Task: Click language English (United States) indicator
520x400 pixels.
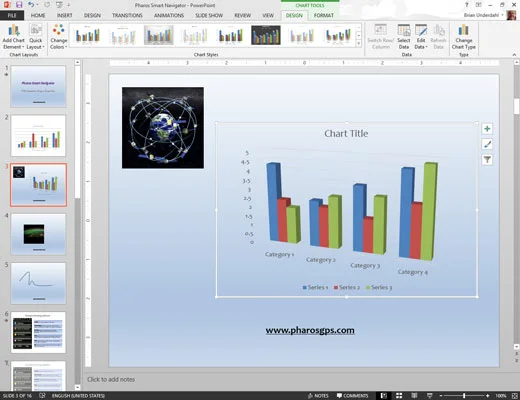Action: point(78,396)
